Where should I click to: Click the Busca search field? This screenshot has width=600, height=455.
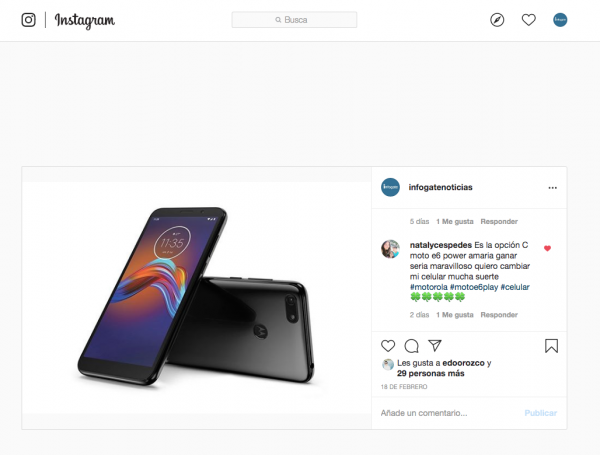coord(294,20)
